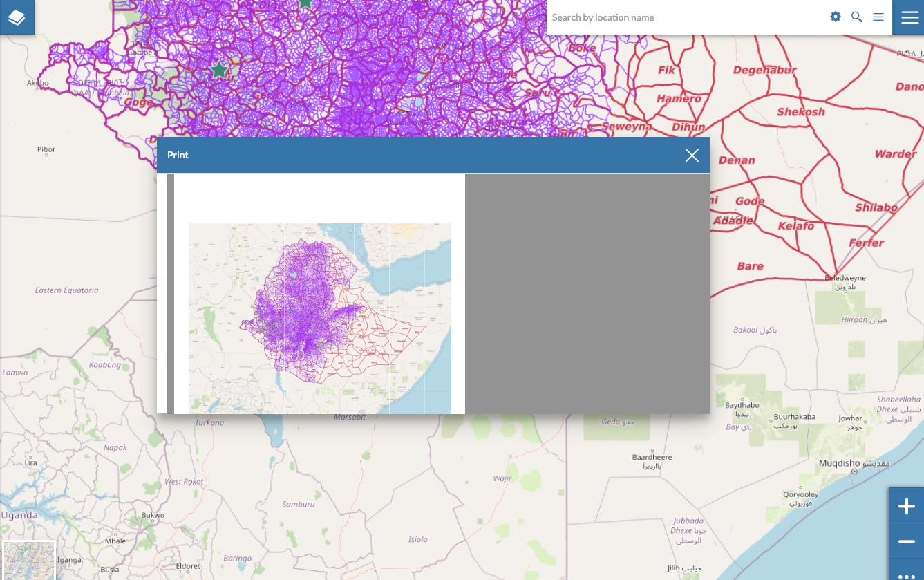Zoom in on the map
The image size is (924, 580).
click(x=907, y=506)
